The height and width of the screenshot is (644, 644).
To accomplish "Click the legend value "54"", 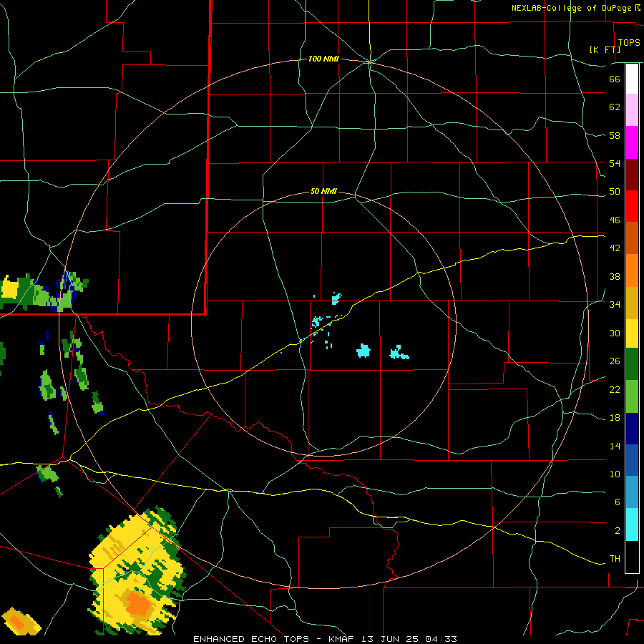I will pos(615,163).
